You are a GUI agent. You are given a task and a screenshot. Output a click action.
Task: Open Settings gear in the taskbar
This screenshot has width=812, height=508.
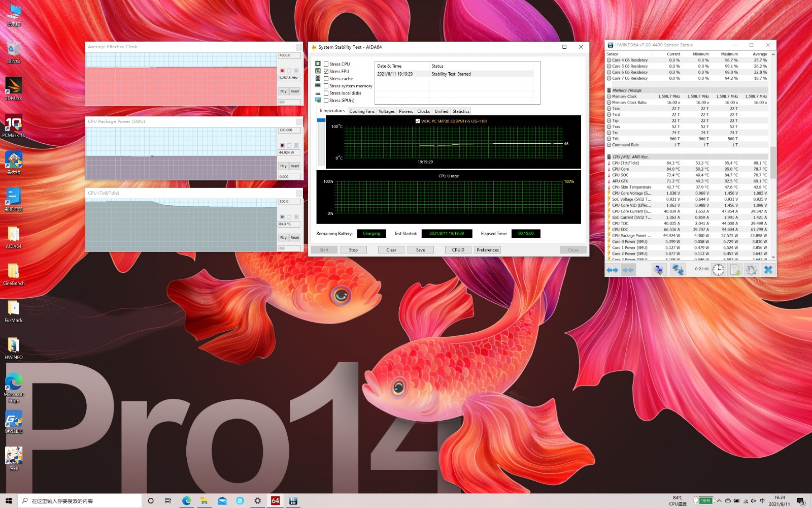257,501
